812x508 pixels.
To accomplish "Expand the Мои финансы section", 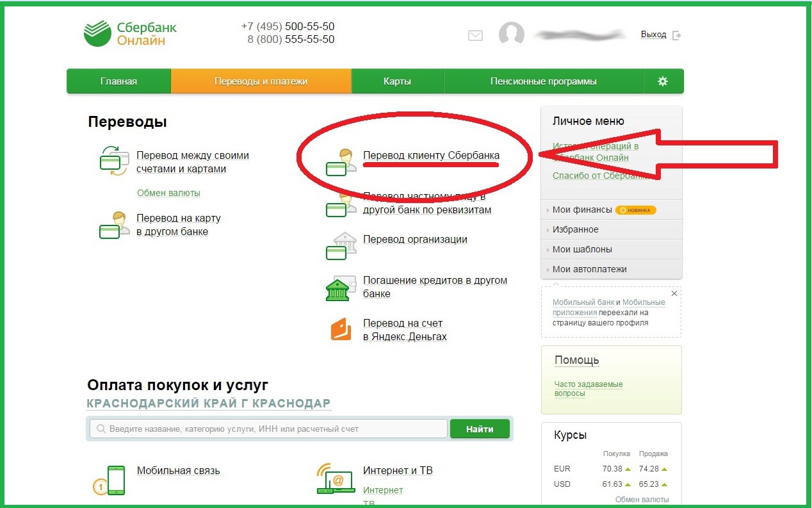I will 581,209.
